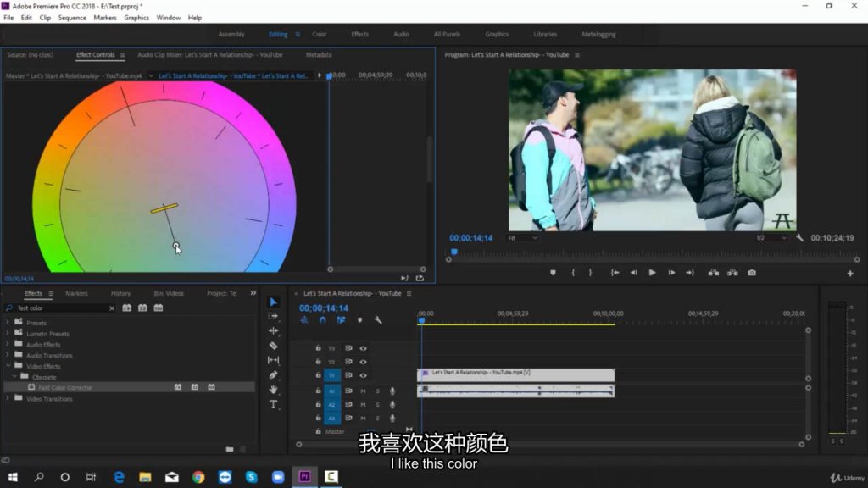
Task: Expand the Presets folder
Action: point(8,323)
